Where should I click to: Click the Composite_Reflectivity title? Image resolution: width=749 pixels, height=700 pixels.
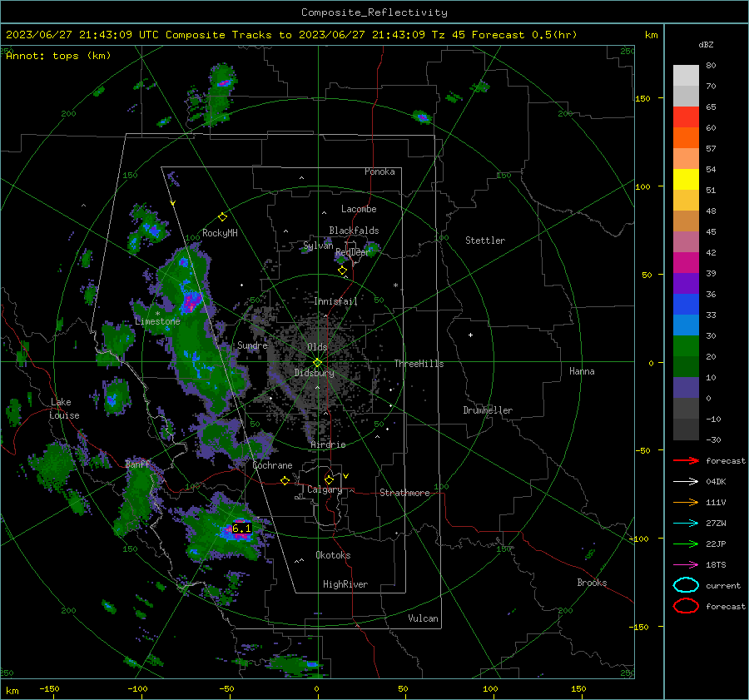374,12
